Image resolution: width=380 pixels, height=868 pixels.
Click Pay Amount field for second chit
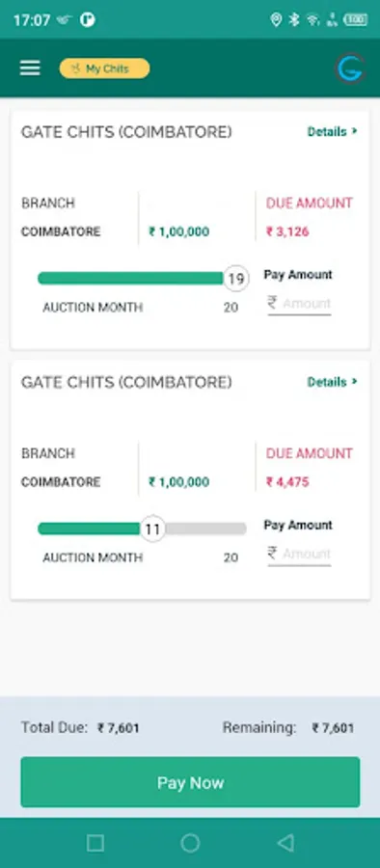pyautogui.click(x=299, y=554)
